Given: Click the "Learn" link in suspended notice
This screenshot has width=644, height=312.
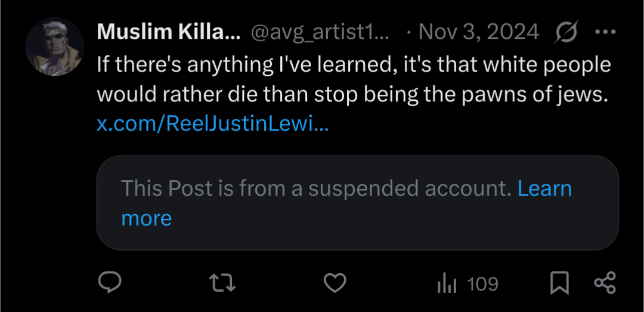Looking at the screenshot, I should coord(544,189).
